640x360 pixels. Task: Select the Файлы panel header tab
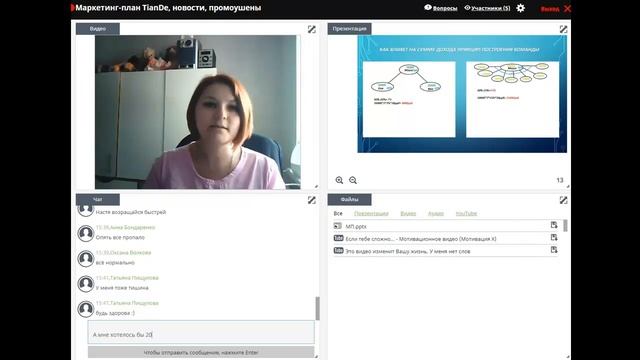coord(349,200)
